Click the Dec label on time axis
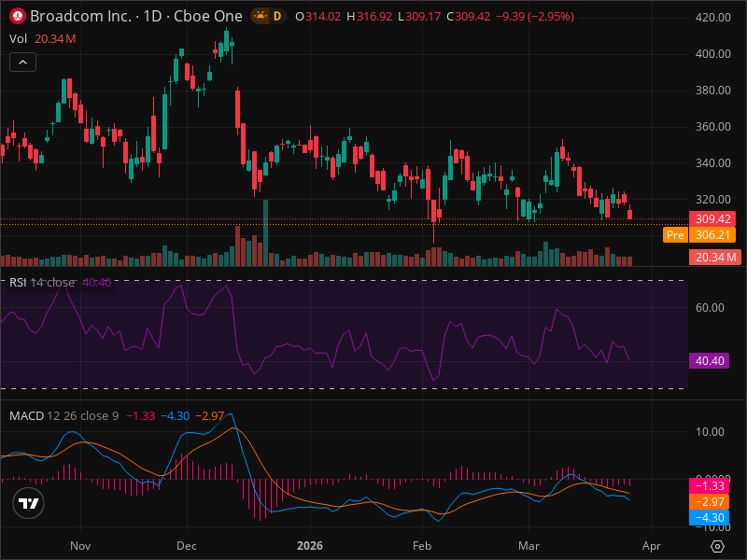The height and width of the screenshot is (560, 747). pos(186,546)
